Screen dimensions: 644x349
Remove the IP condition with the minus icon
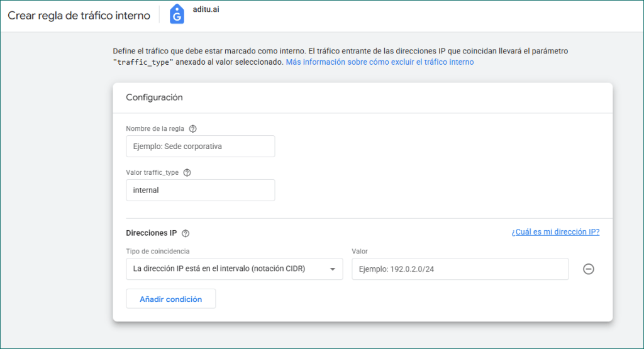pyautogui.click(x=589, y=269)
